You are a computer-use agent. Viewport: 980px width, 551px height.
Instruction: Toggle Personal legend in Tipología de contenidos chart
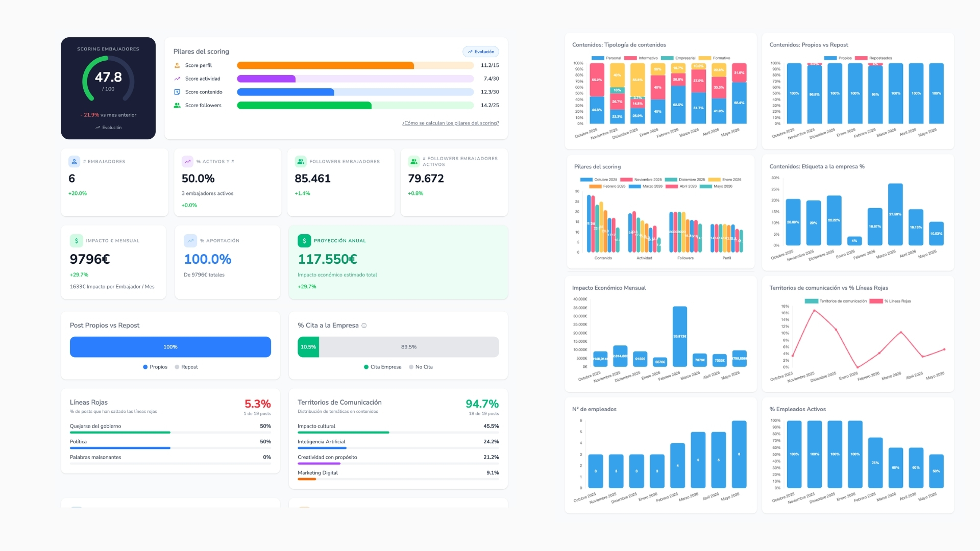click(606, 58)
